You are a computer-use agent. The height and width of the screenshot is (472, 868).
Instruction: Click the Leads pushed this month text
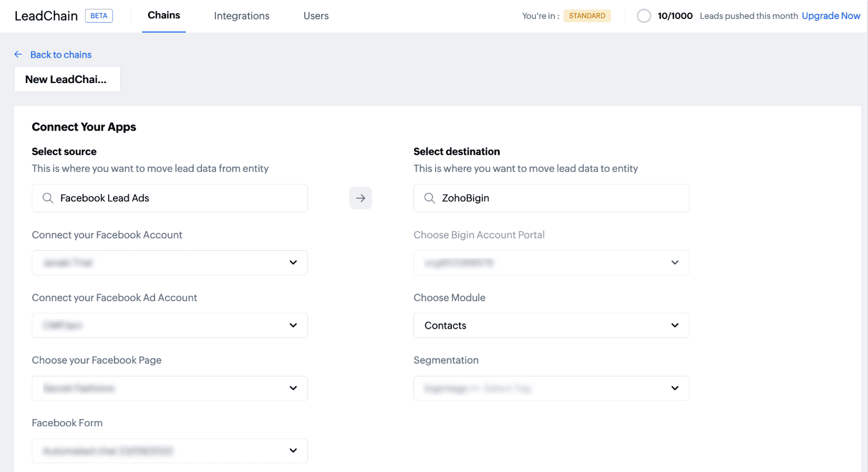(x=749, y=16)
